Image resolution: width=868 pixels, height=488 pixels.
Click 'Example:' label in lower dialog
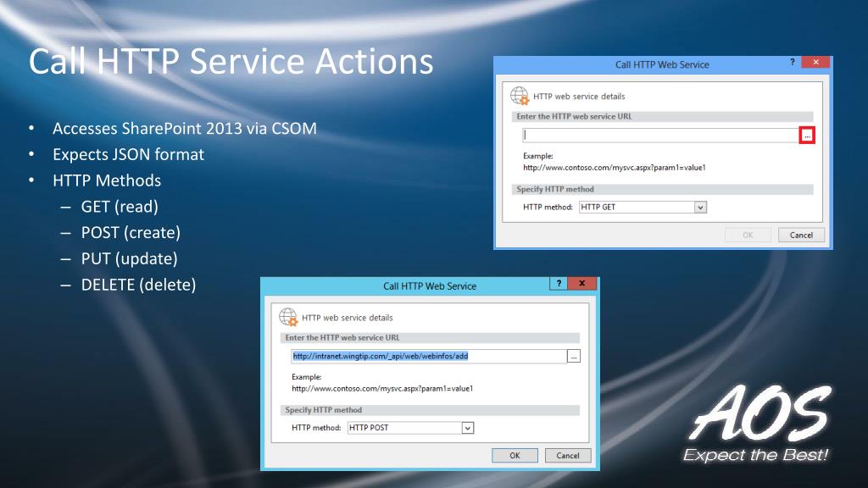point(307,377)
